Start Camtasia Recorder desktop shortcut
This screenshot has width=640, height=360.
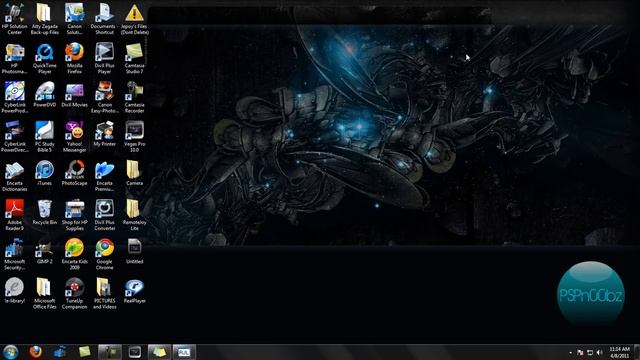135,98
